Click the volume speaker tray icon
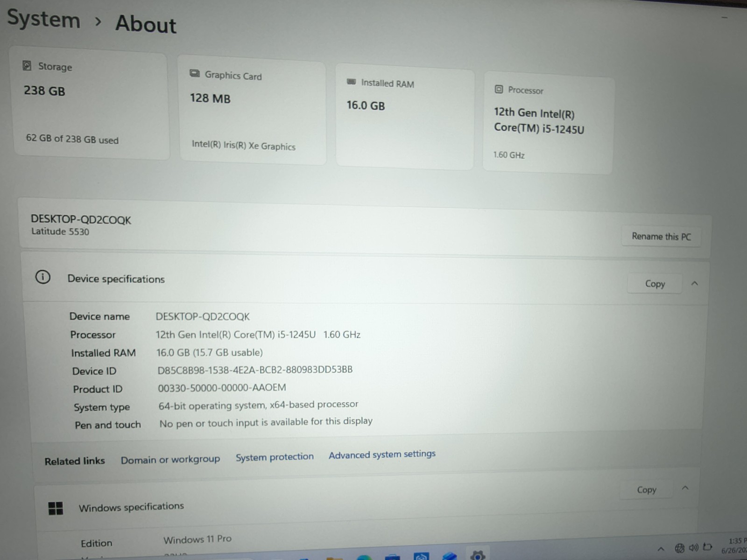747x560 pixels. coord(694,547)
